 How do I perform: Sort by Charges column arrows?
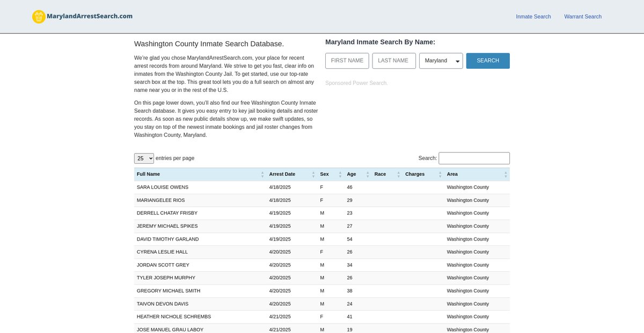[440, 175]
